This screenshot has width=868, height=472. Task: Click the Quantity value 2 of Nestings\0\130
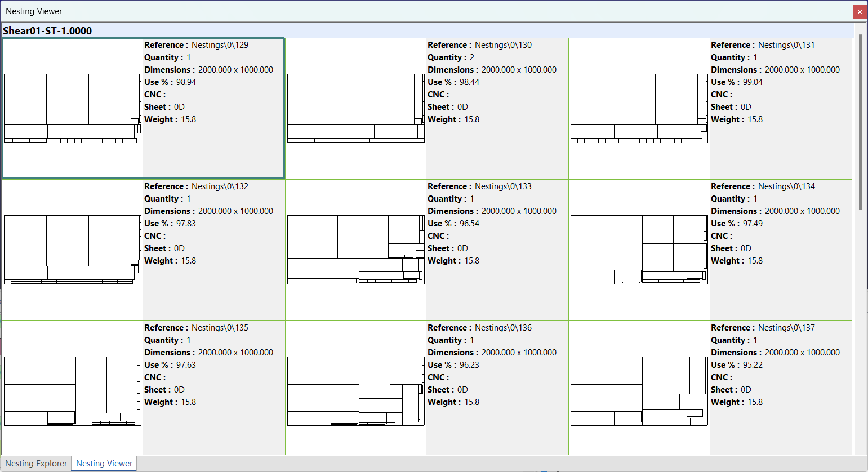pos(472,57)
